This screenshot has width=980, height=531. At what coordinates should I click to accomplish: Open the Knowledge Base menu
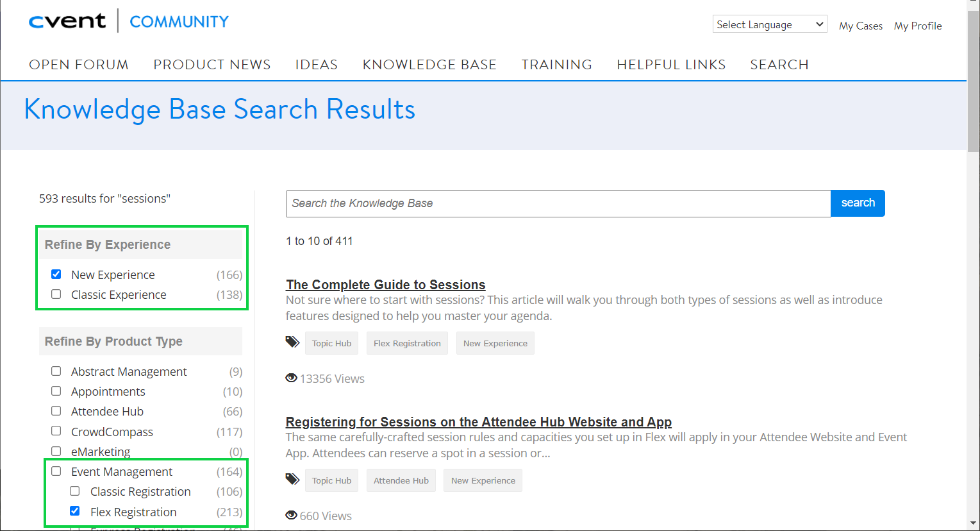point(429,65)
